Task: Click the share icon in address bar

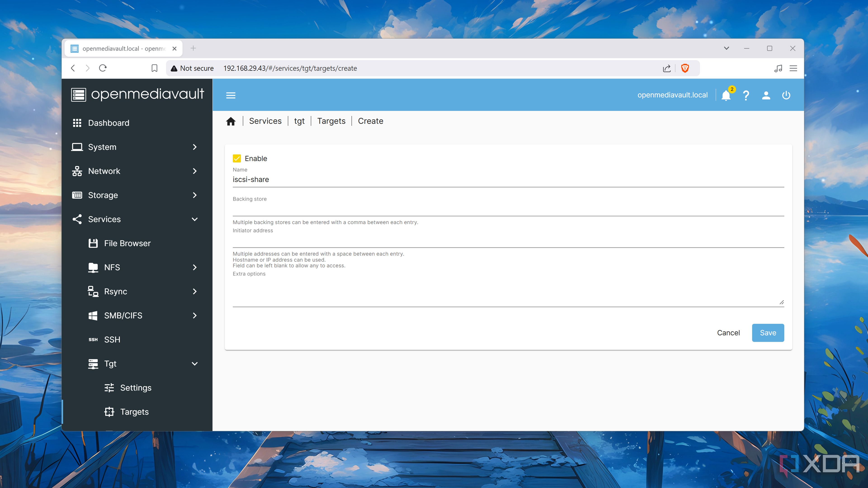Action: (x=667, y=68)
